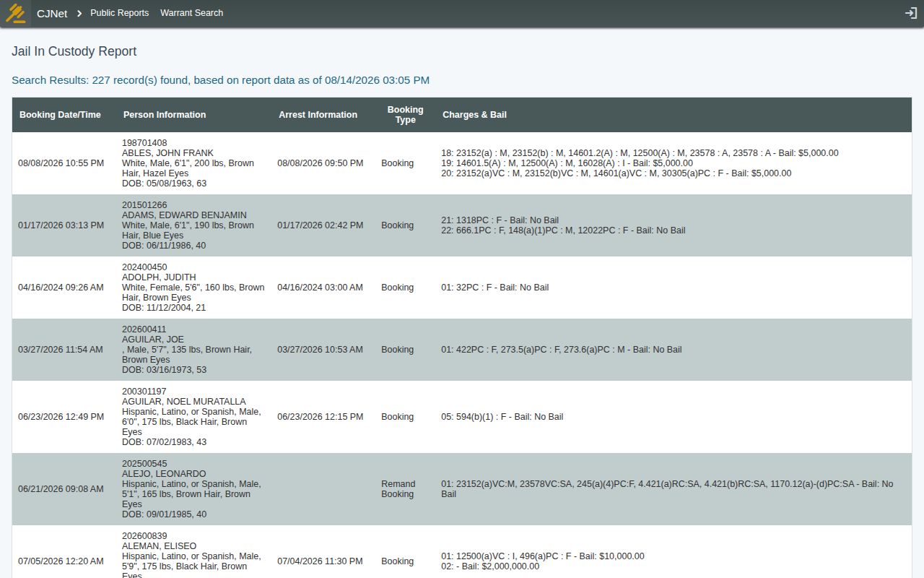Select the name ALEJO, LEONARDO

[x=164, y=474]
